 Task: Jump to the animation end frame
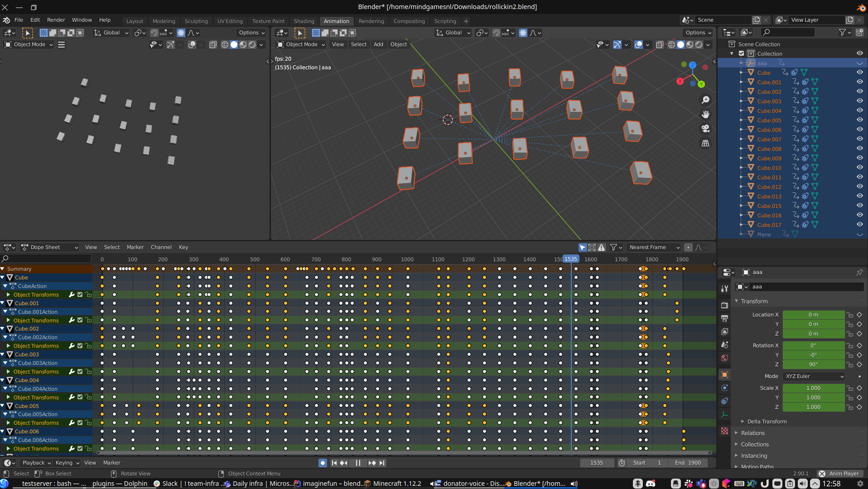pyautogui.click(x=382, y=463)
